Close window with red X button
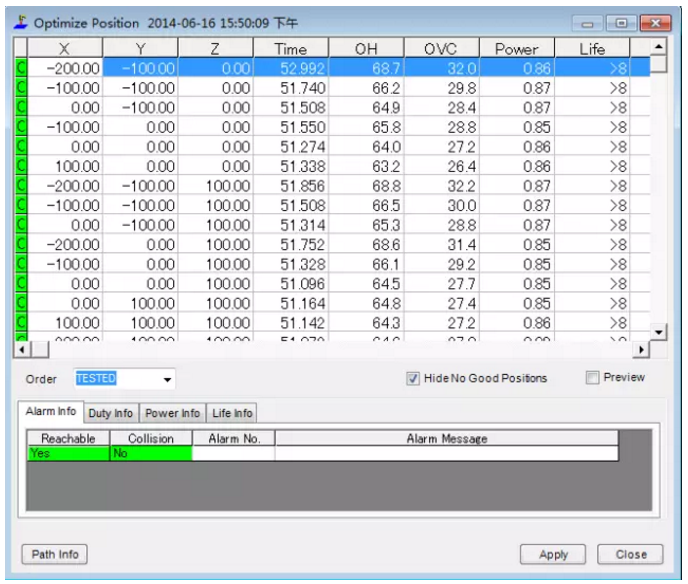The width and height of the screenshot is (688, 584). [655, 23]
